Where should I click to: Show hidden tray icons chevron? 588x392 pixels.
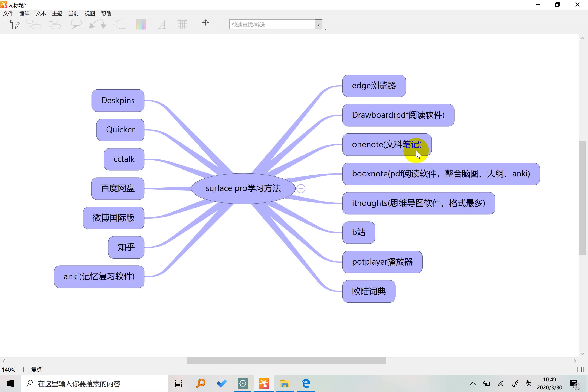point(473,383)
